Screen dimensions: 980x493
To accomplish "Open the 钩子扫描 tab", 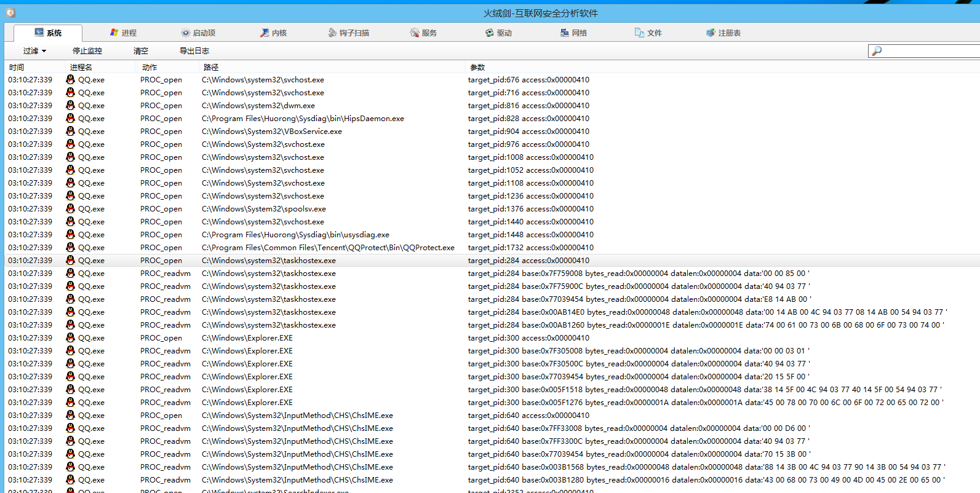I will click(348, 33).
